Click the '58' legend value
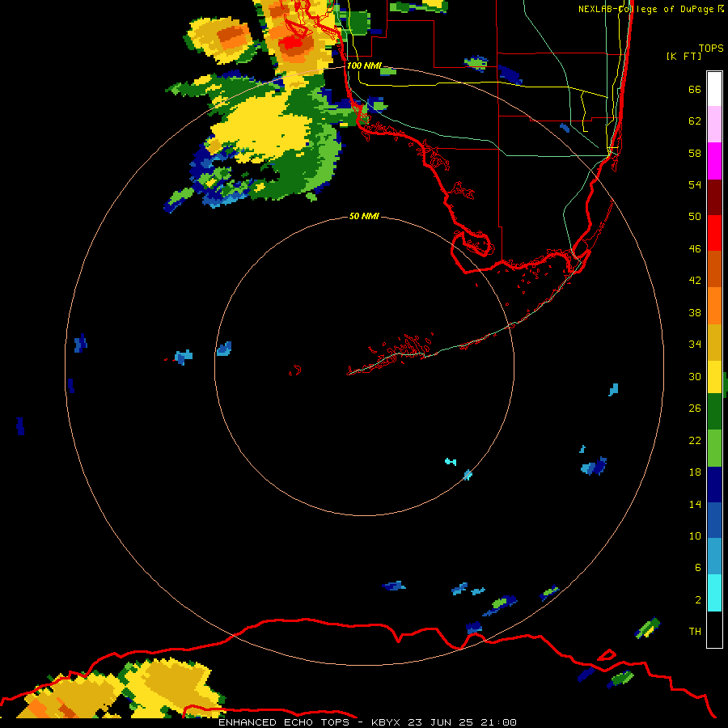Image resolution: width=728 pixels, height=728 pixels. click(695, 153)
